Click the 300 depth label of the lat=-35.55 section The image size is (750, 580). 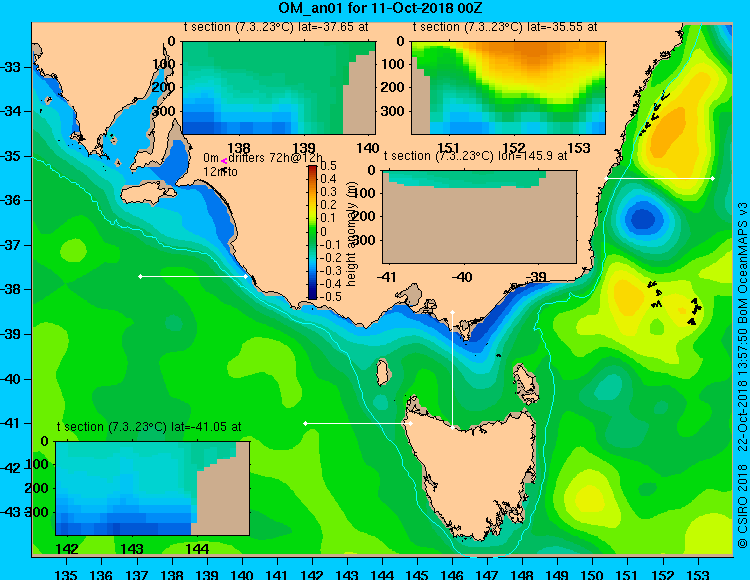coord(393,111)
